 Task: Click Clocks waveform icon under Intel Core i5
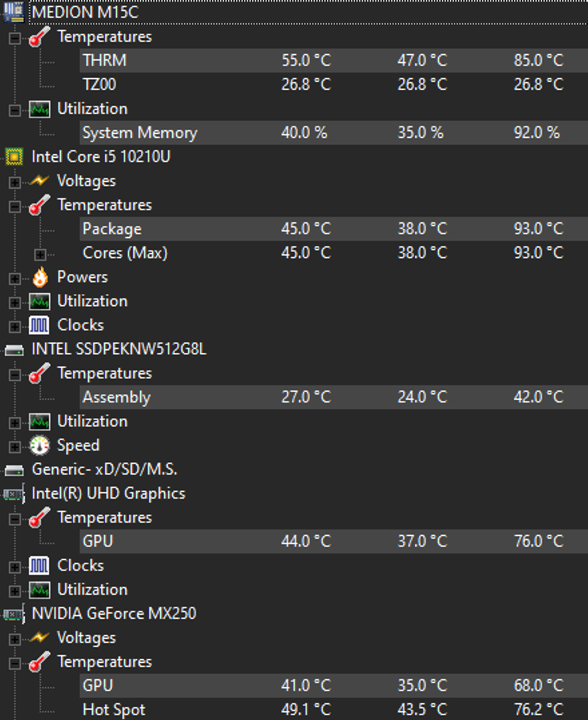[39, 326]
